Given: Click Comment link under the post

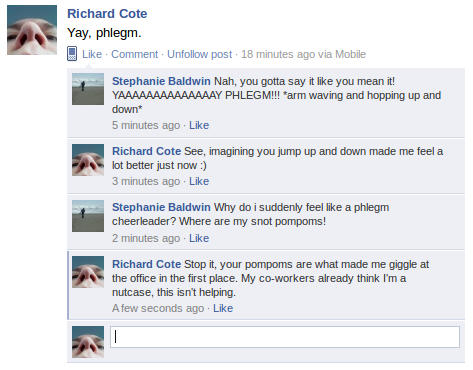Looking at the screenshot, I should pos(134,54).
